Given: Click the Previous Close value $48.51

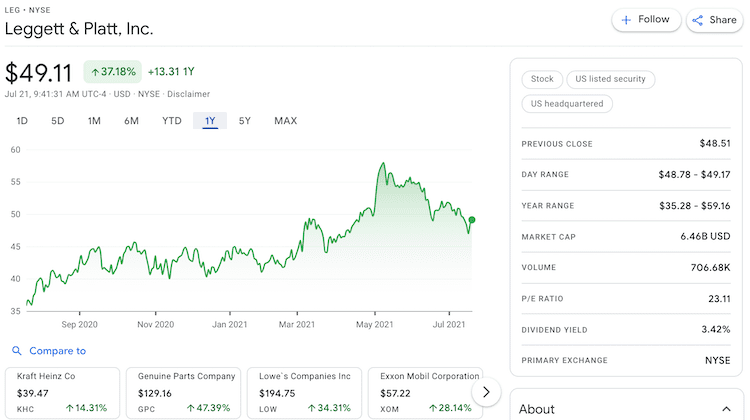Looking at the screenshot, I should tap(715, 144).
